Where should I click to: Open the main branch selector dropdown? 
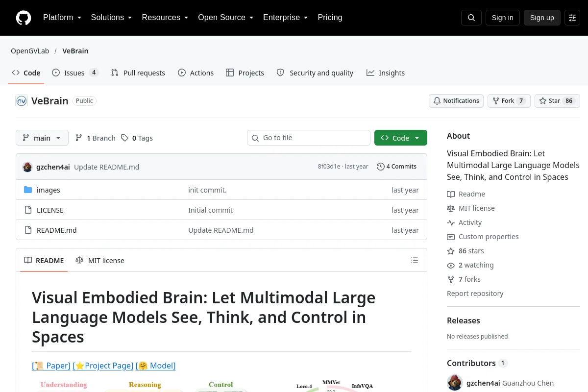[x=42, y=138]
